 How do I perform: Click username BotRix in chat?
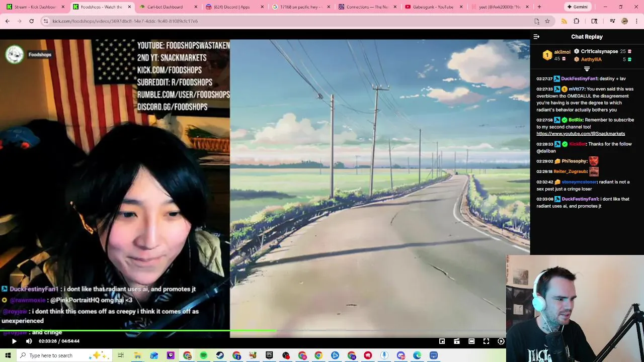[575, 120]
